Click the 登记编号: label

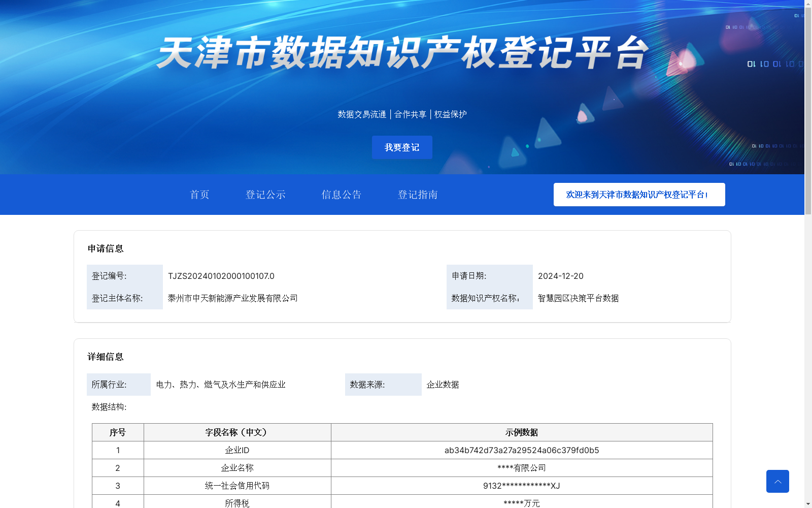click(109, 276)
